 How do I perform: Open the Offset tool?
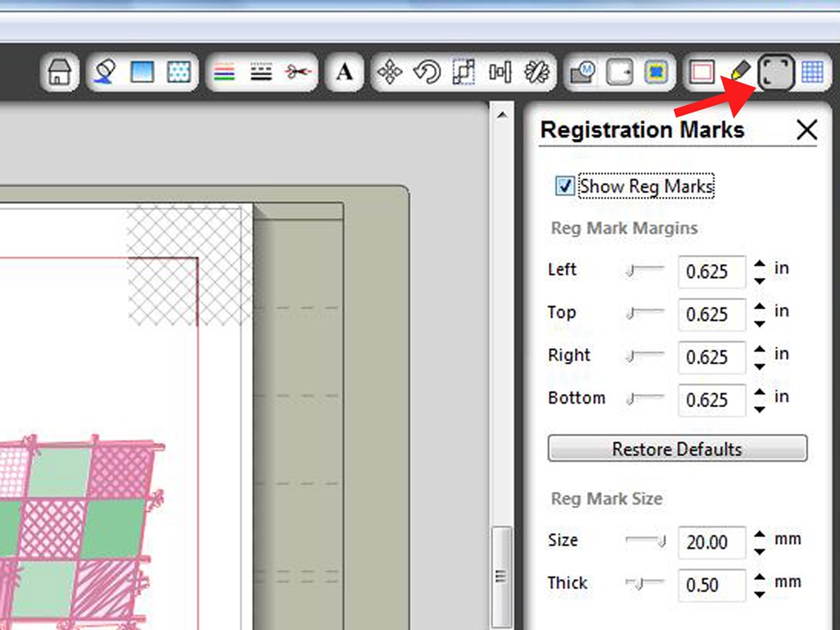pyautogui.click(x=619, y=71)
